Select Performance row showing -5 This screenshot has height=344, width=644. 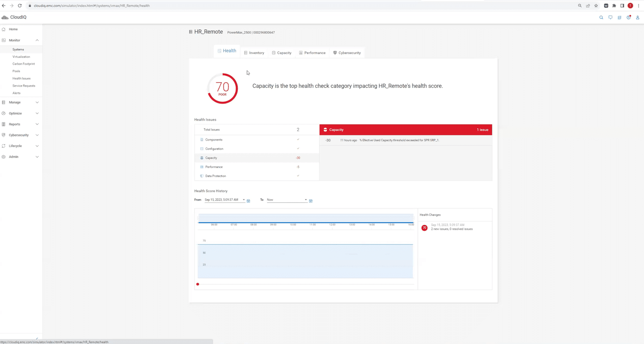(x=257, y=167)
